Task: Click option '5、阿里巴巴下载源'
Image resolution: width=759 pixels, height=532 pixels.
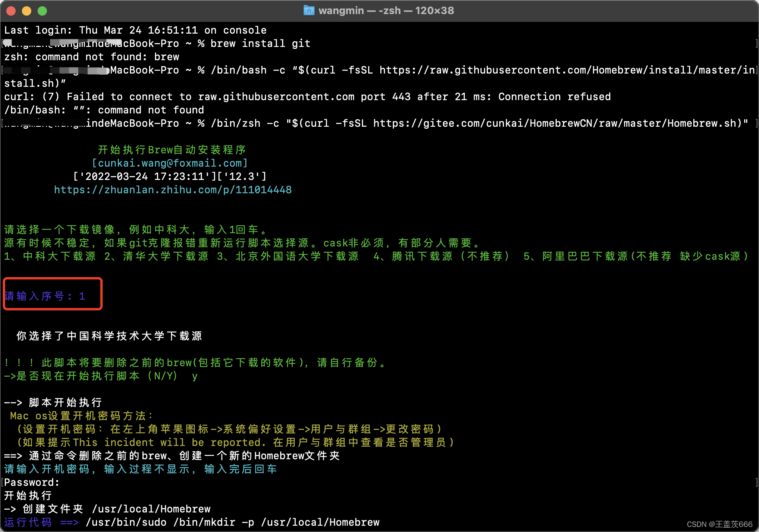Action: point(636,257)
